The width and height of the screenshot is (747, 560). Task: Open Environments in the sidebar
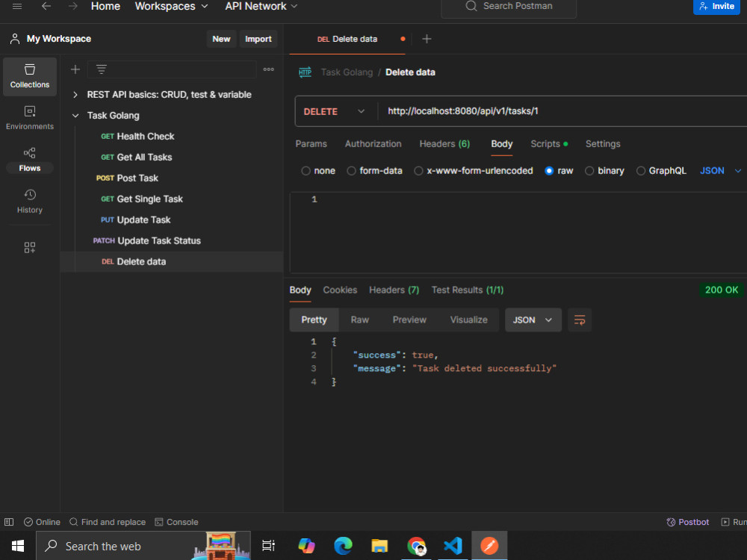pyautogui.click(x=30, y=118)
